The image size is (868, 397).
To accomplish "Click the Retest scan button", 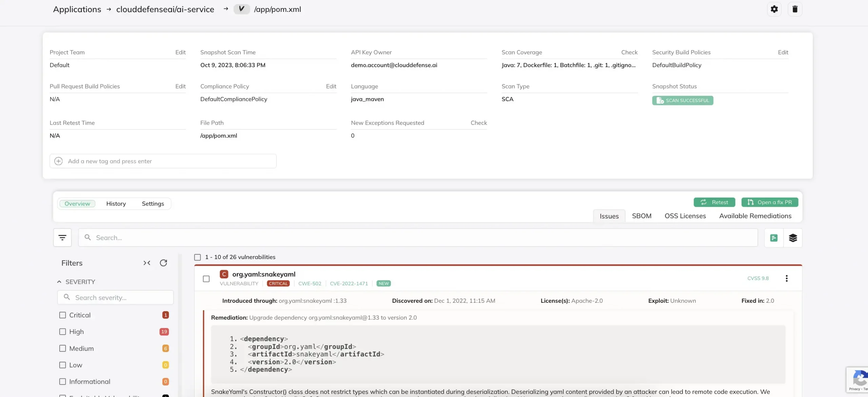I will tap(714, 201).
